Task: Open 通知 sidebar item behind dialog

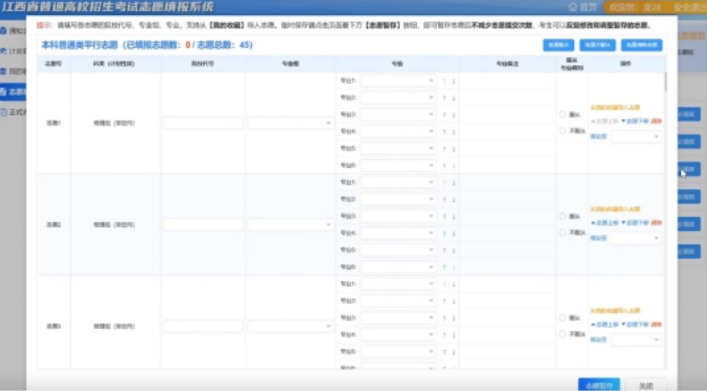Action: [13, 31]
